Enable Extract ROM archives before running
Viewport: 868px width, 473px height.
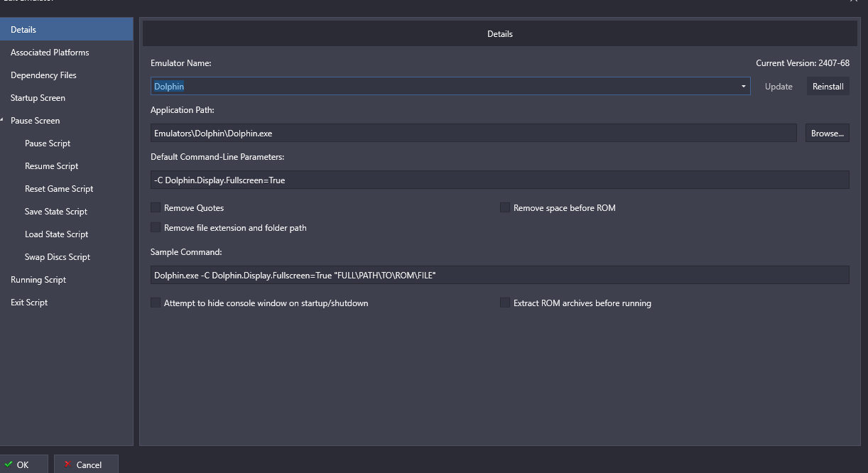pyautogui.click(x=505, y=303)
